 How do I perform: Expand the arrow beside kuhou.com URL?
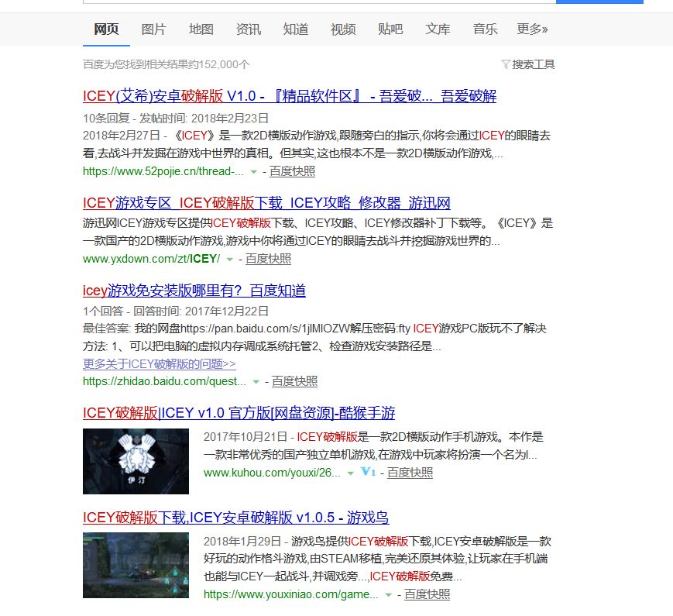(x=351, y=473)
